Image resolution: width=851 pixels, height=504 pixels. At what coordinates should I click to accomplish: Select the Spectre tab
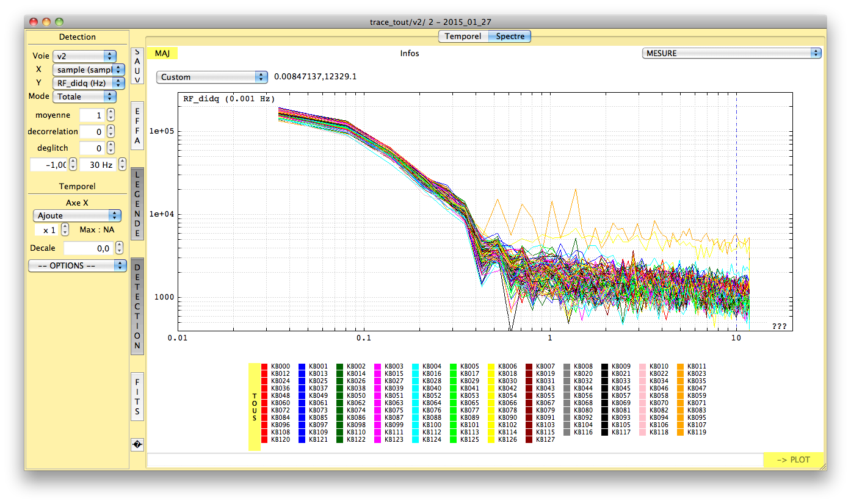tap(510, 37)
